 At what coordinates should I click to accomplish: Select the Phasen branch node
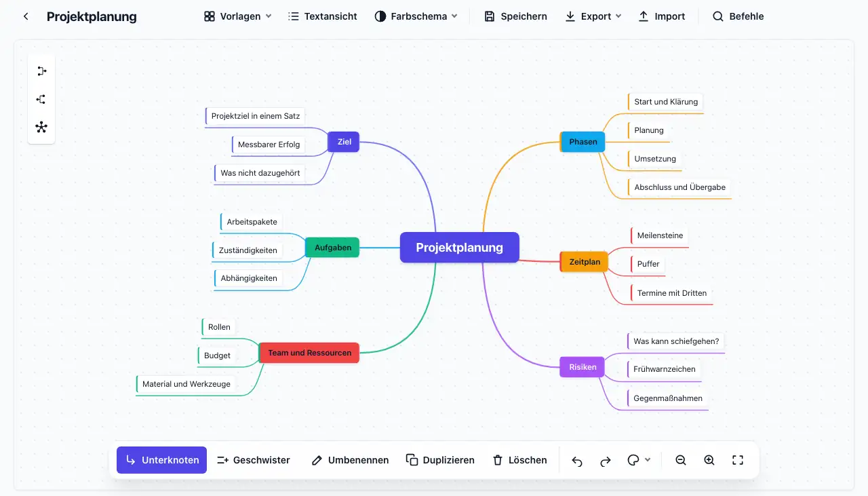click(583, 142)
